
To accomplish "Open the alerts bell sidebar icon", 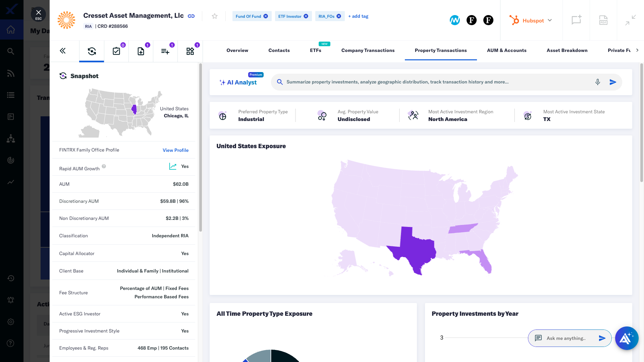I will click(x=11, y=300).
